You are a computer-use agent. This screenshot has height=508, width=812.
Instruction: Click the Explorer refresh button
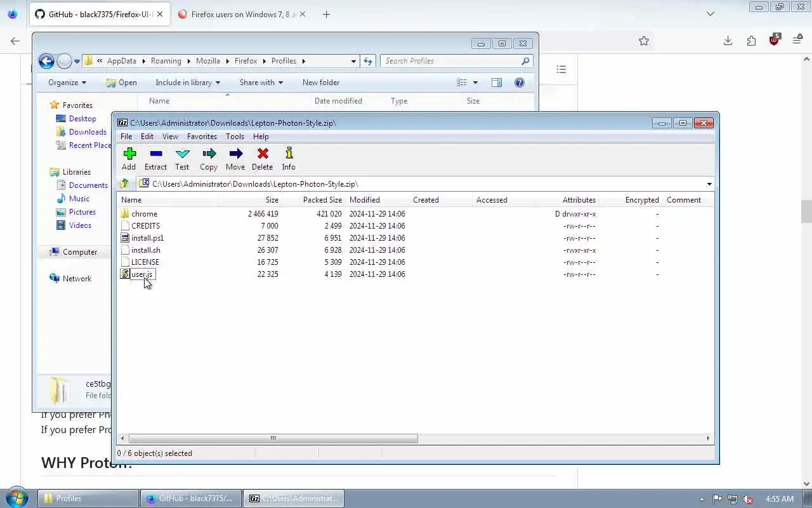pos(368,61)
